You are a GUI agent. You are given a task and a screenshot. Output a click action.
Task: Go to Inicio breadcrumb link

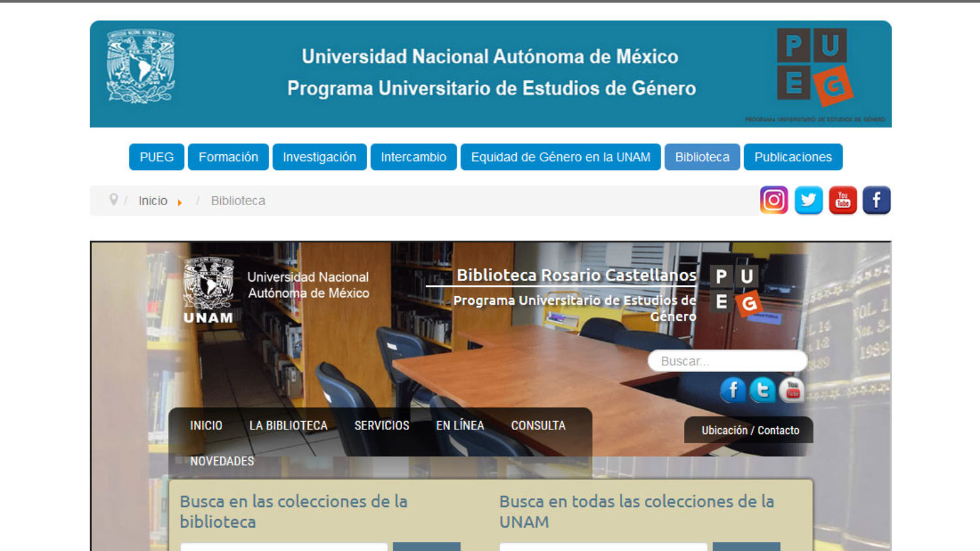(153, 201)
